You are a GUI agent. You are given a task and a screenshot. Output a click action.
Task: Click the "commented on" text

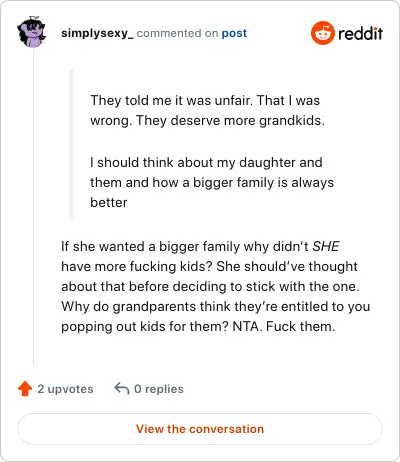click(x=178, y=33)
